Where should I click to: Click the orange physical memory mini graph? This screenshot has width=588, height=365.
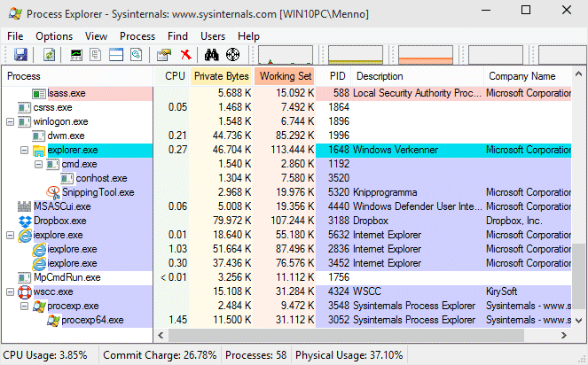(x=426, y=55)
